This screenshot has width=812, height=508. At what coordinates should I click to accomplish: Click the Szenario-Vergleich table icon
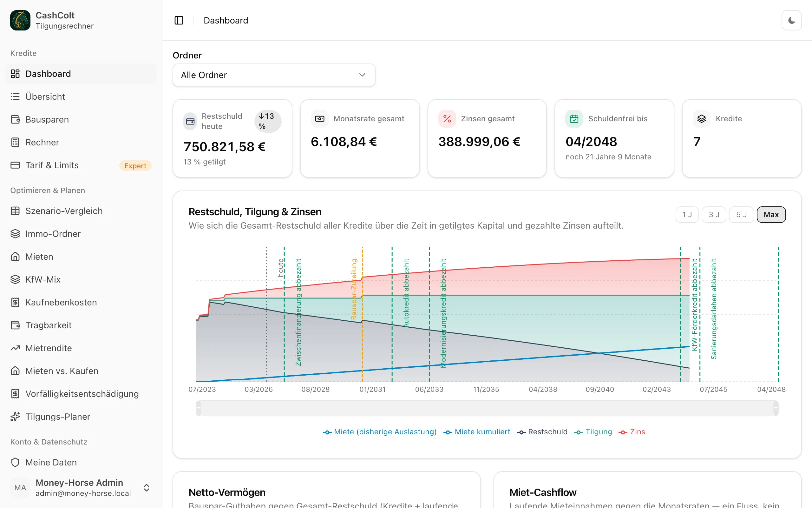point(15,211)
